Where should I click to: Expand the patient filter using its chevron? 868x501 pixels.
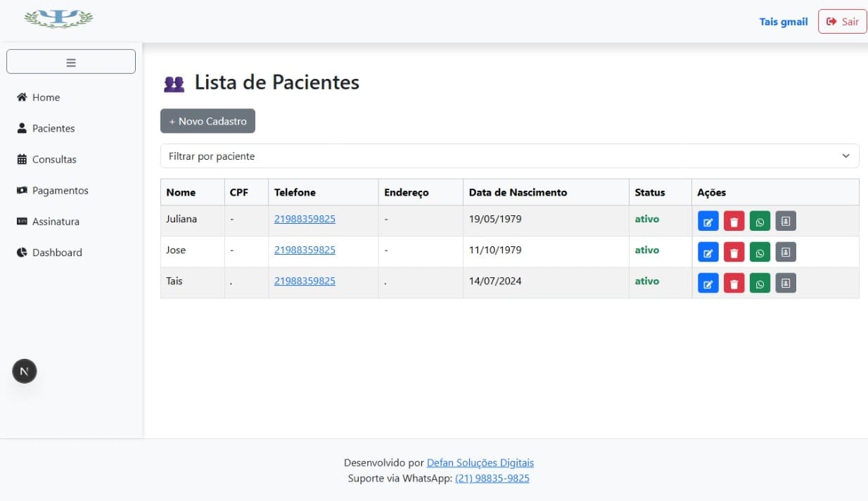point(845,156)
